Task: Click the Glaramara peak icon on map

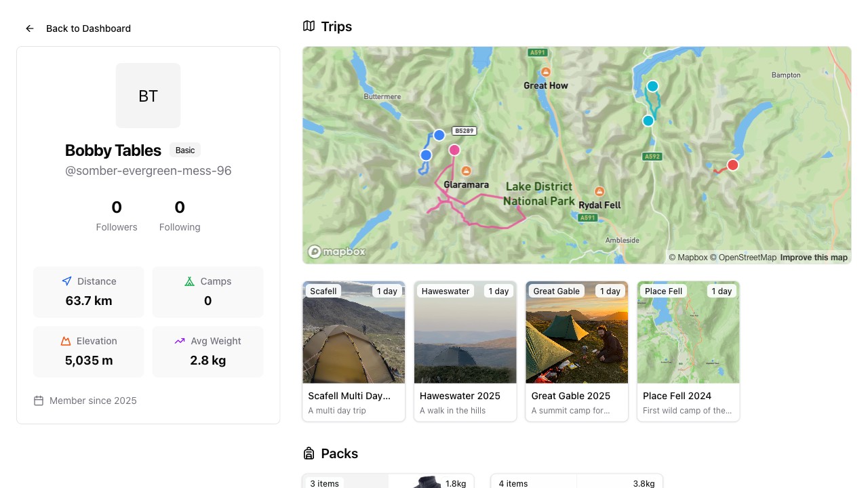Action: [x=466, y=171]
